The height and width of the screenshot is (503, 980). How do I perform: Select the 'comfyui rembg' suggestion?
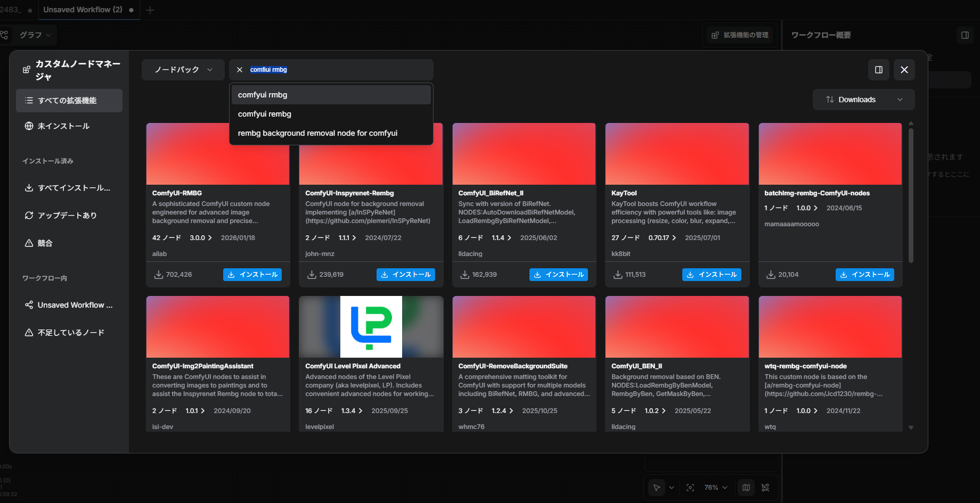click(331, 114)
